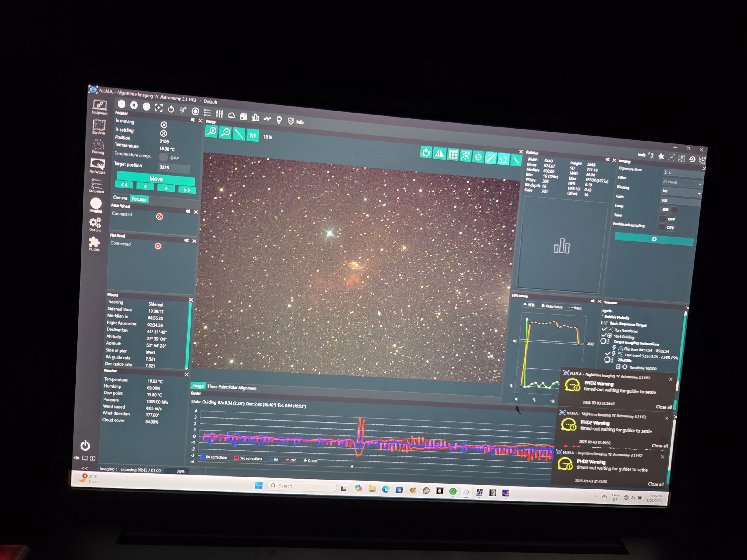The width and height of the screenshot is (747, 560).
Task: Open the Sky Atlas sidebar section
Action: pos(99,127)
